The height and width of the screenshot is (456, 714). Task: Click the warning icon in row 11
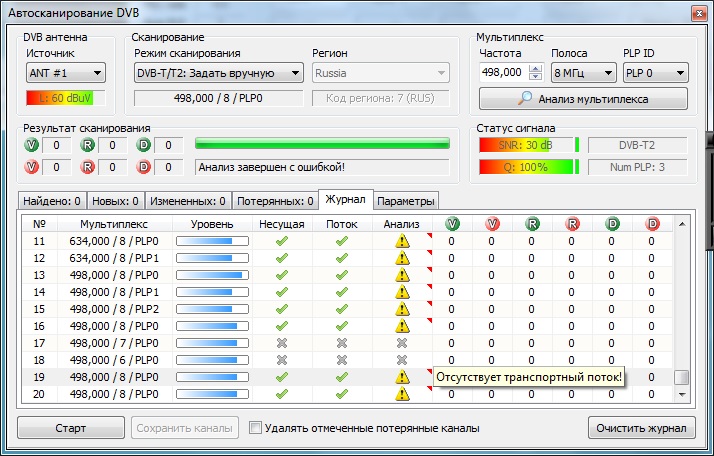click(x=402, y=241)
